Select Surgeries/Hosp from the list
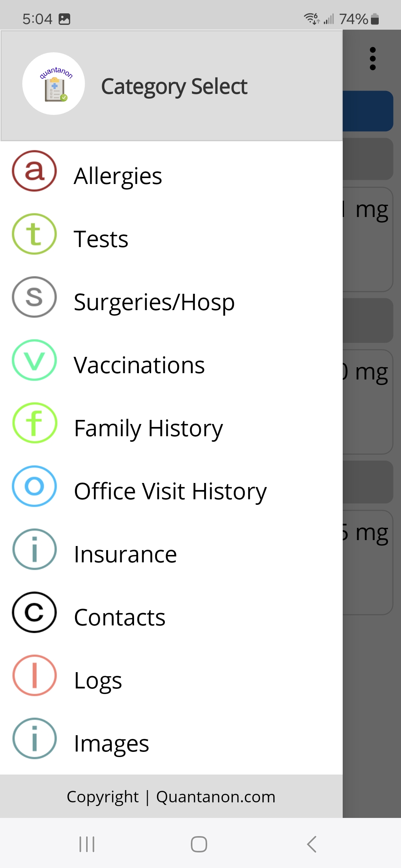Screen dimensions: 401x868 point(154,302)
